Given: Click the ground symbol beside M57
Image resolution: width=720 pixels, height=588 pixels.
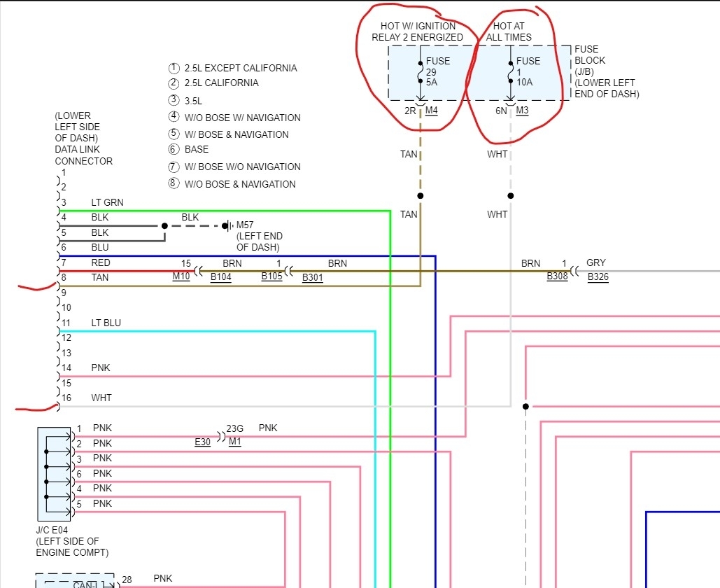Looking at the screenshot, I should point(228,225).
